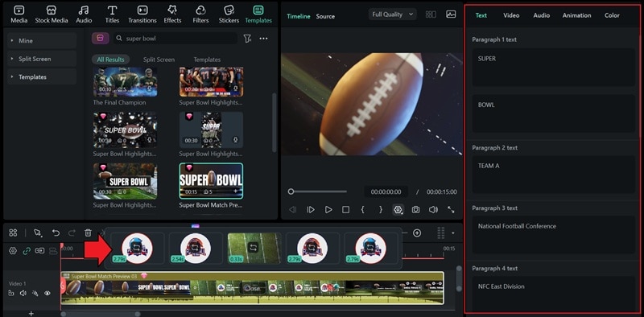Open the Media library tab

coord(19,14)
